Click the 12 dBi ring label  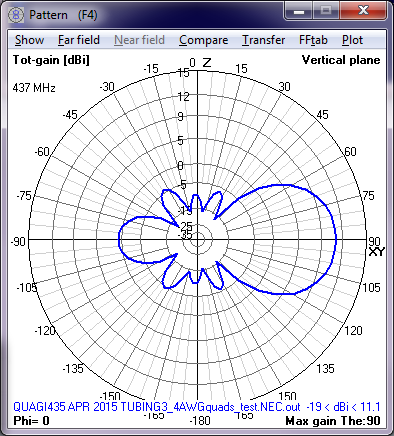183,97
